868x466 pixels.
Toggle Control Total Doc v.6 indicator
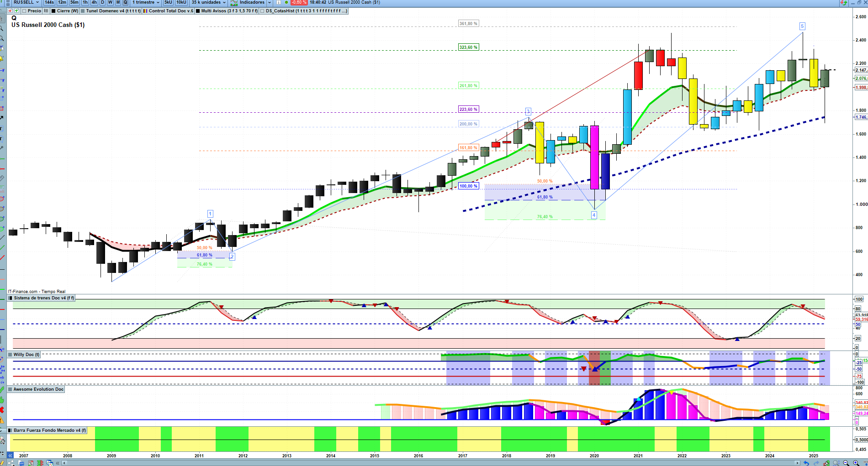point(168,10)
